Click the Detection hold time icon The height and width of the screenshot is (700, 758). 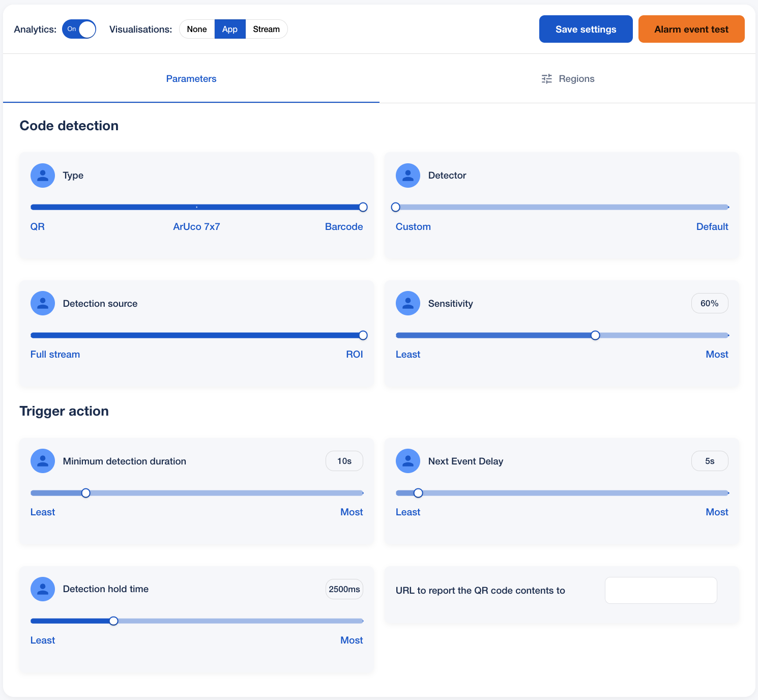pyautogui.click(x=43, y=589)
